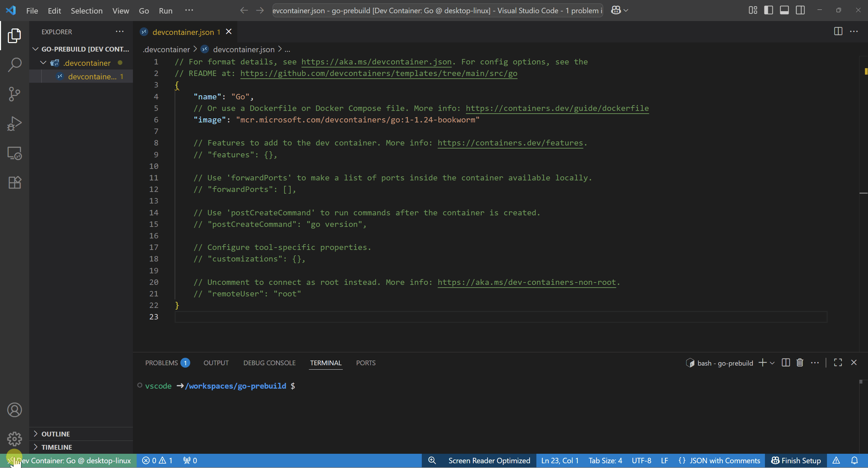Viewport: 868px width, 468px height.
Task: Change Tab Size: 4 indentation setting
Action: tap(605, 461)
